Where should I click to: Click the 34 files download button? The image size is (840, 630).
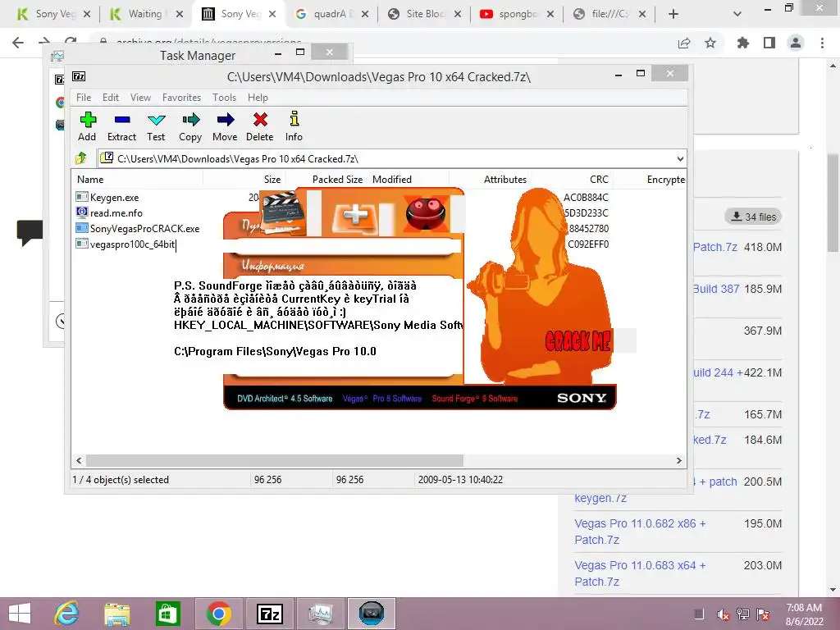(x=753, y=217)
